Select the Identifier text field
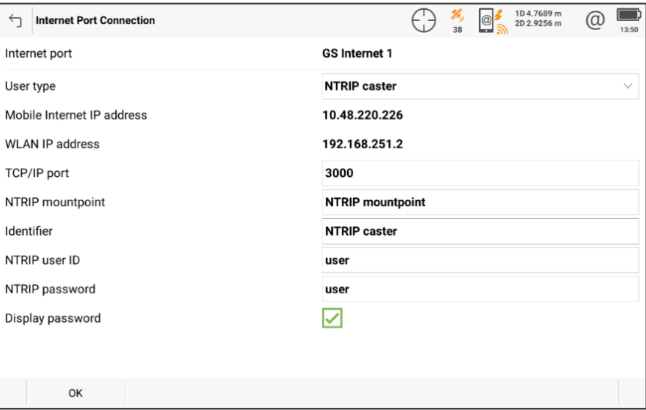The height and width of the screenshot is (410, 646). pyautogui.click(x=480, y=231)
